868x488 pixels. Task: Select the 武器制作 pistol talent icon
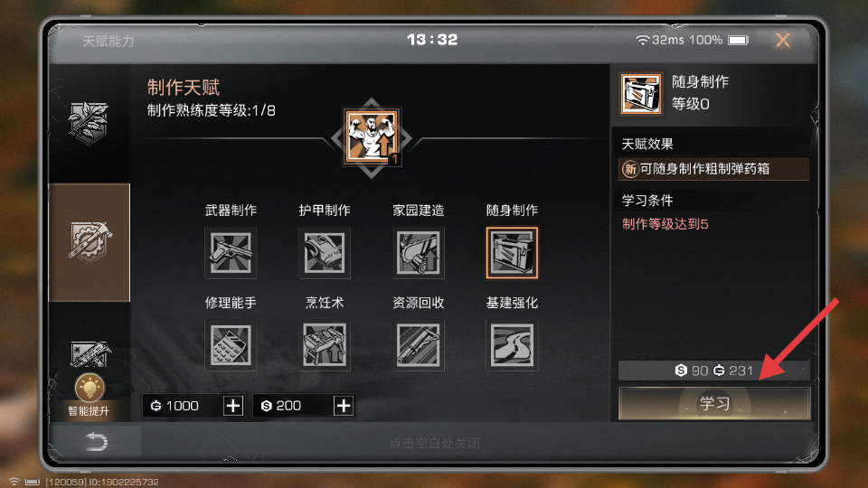click(x=231, y=253)
